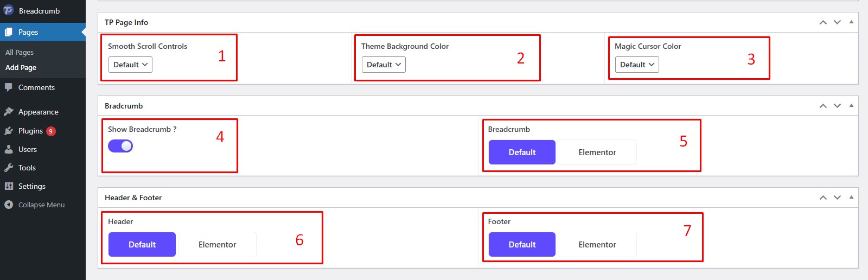
Task: Click the Breadcrumb plugin logo icon
Action: pyautogui.click(x=9, y=10)
